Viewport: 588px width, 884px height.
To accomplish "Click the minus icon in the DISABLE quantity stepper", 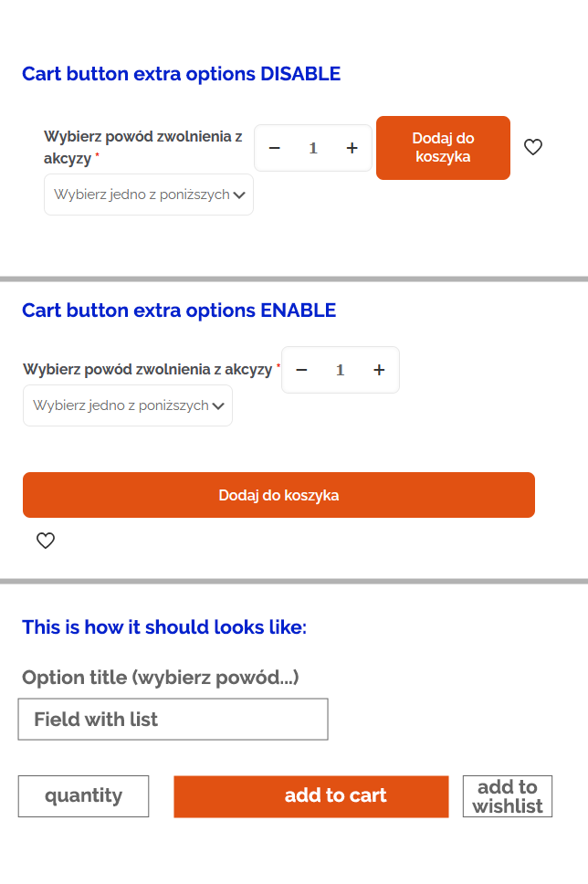I will (x=274, y=147).
